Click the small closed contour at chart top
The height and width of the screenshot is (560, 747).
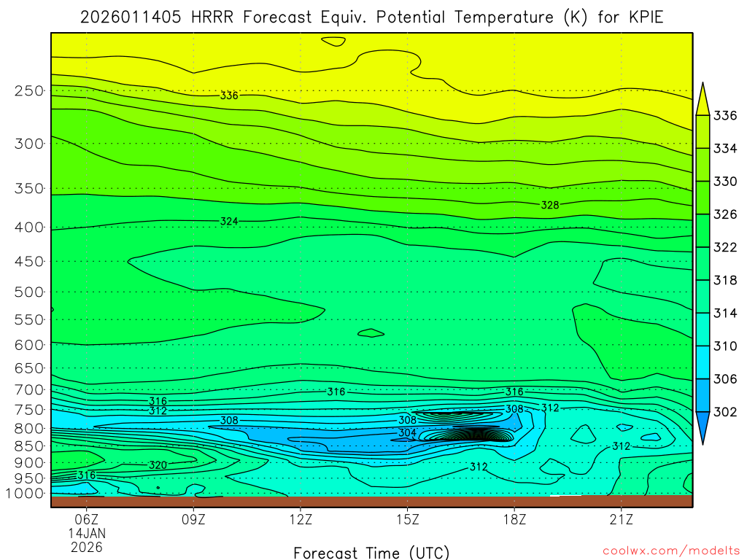tap(333, 42)
